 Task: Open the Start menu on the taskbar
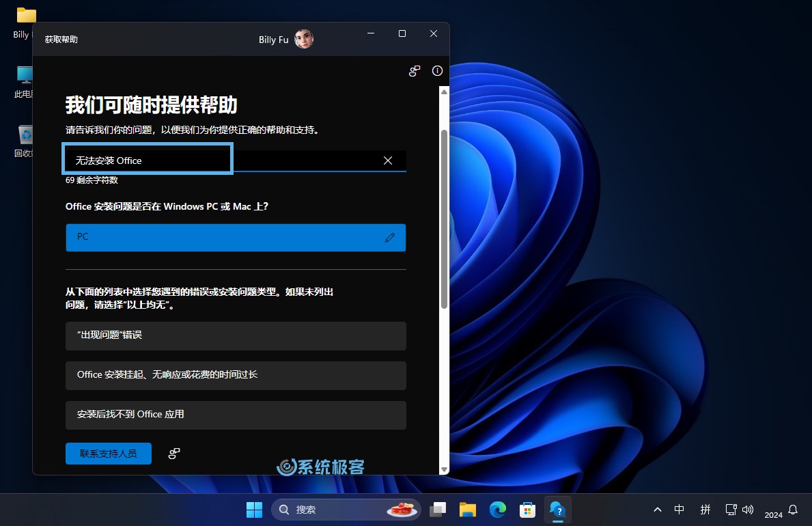254,510
